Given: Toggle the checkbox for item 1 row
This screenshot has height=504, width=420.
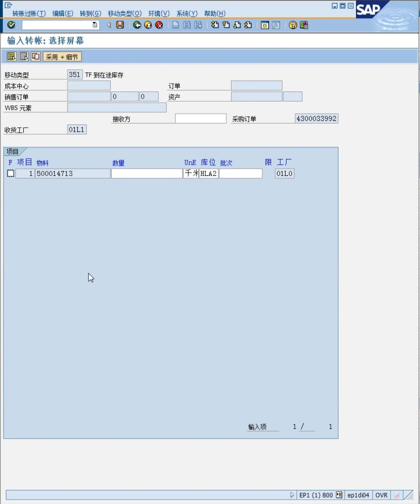Looking at the screenshot, I should pos(11,174).
